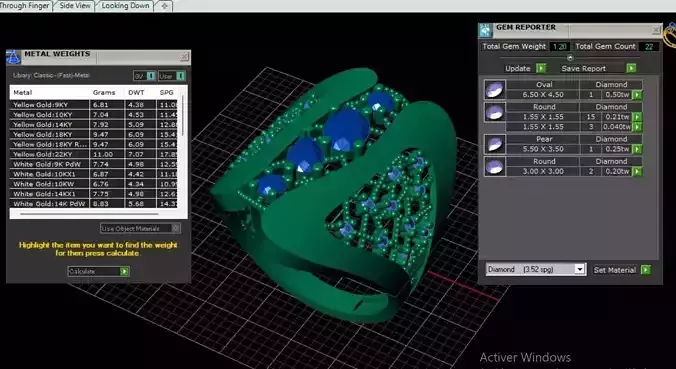Viewport: 676px width, 369px height.
Task: Click the 5.50 X 3.50 size cell
Action: click(543, 149)
